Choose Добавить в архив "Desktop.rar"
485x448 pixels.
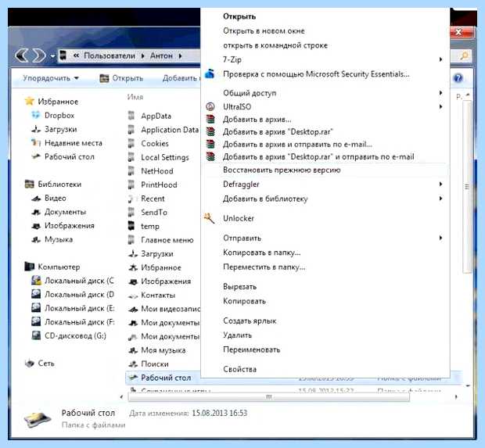click(x=278, y=131)
